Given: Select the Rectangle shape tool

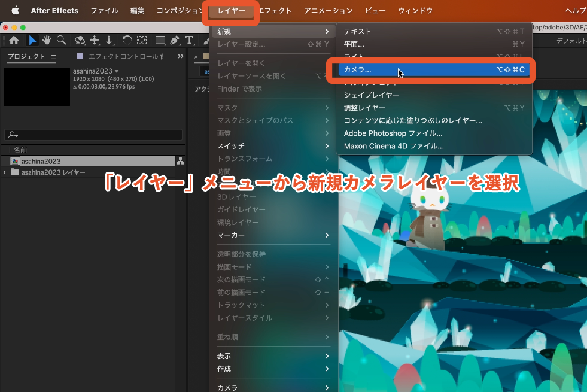Looking at the screenshot, I should [160, 40].
